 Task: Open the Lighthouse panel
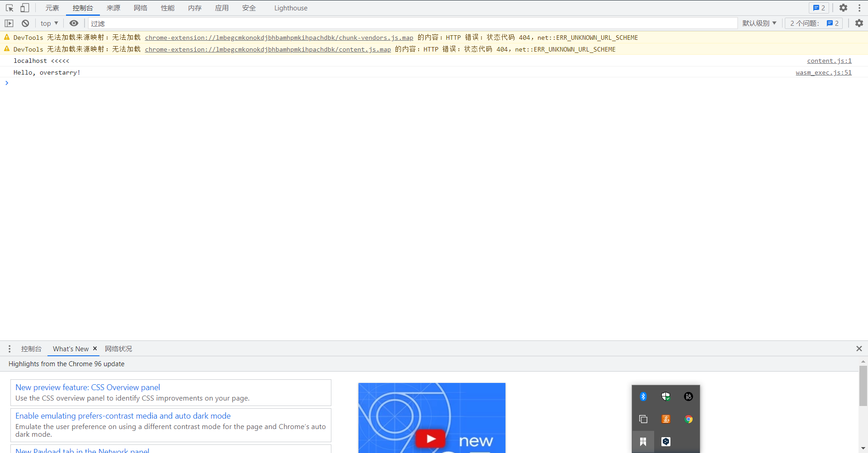pos(290,8)
